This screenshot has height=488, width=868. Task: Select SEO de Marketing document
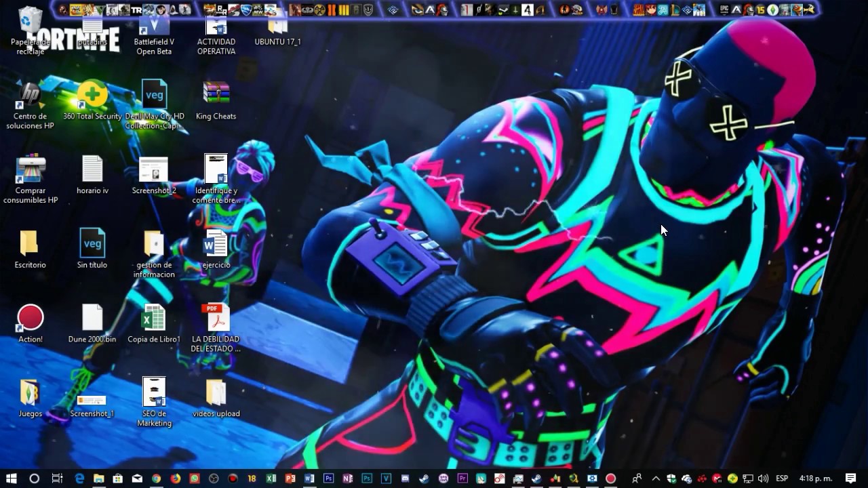pyautogui.click(x=154, y=402)
